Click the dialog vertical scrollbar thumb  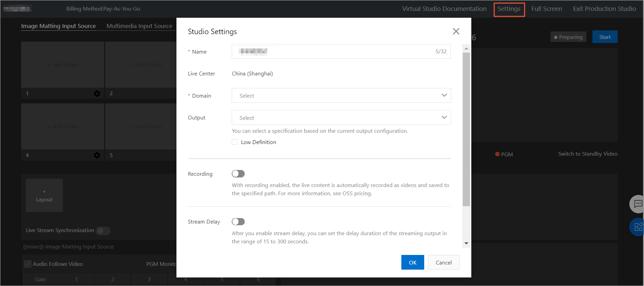click(466, 129)
